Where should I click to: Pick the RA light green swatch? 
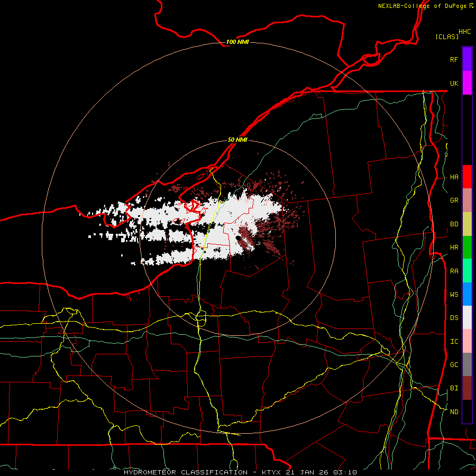point(467,271)
